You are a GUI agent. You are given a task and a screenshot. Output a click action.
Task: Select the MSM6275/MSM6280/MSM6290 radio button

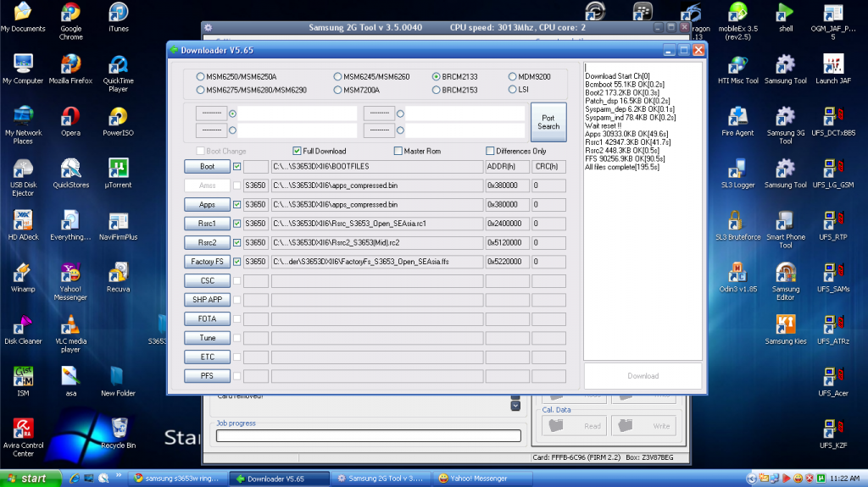pos(200,90)
